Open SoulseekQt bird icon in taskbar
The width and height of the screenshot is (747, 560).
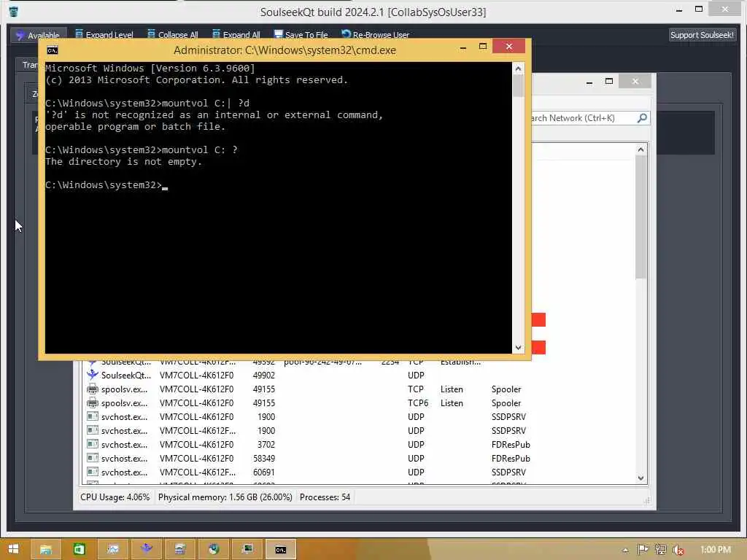point(146,549)
